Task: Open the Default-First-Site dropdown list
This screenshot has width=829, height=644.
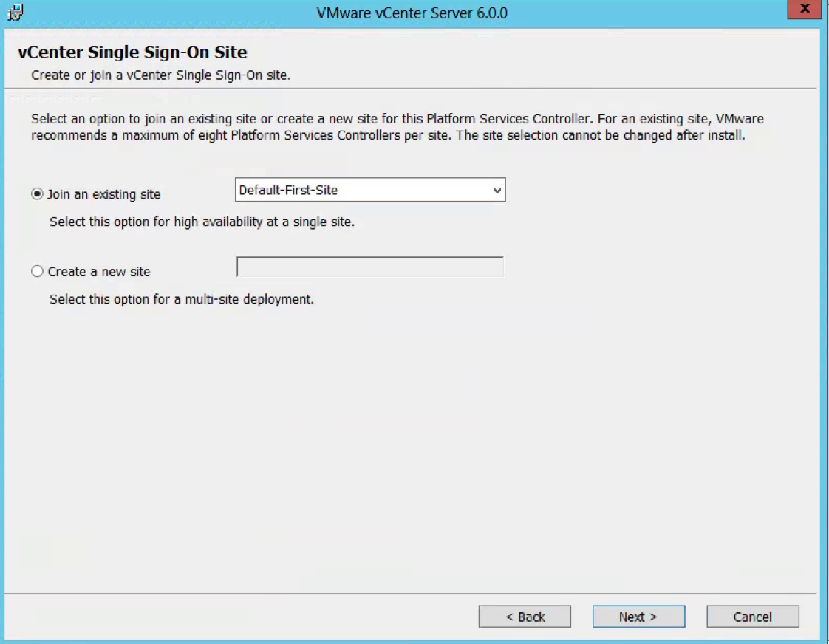Action: point(370,190)
